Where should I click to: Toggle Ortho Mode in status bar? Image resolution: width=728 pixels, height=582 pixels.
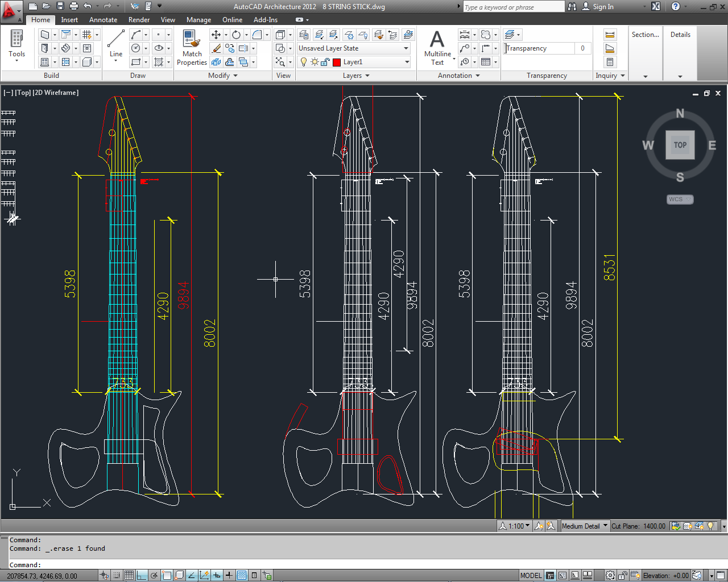pyautogui.click(x=142, y=575)
